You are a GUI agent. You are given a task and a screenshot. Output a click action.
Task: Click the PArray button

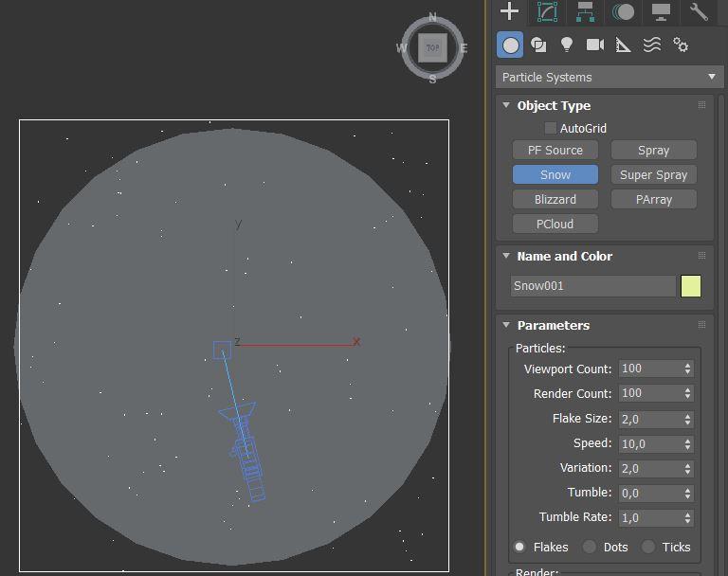[654, 200]
